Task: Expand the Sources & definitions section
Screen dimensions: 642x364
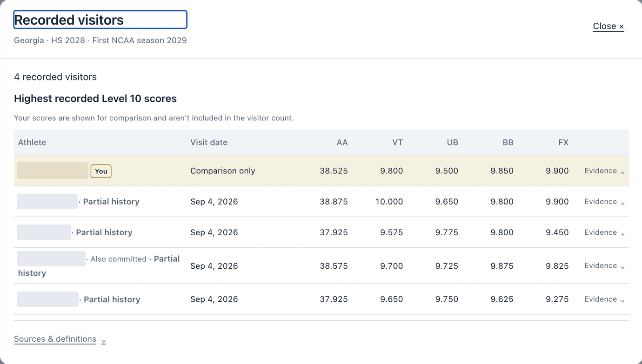Action: [x=60, y=339]
